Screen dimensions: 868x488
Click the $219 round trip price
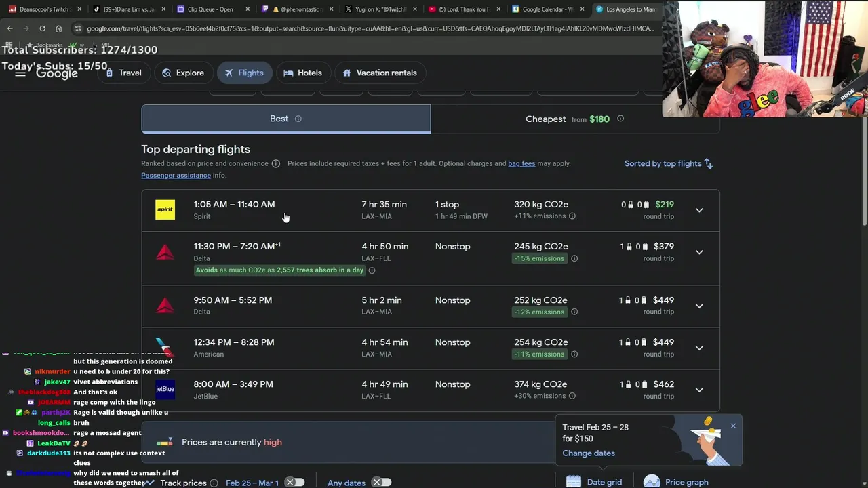pos(664,204)
